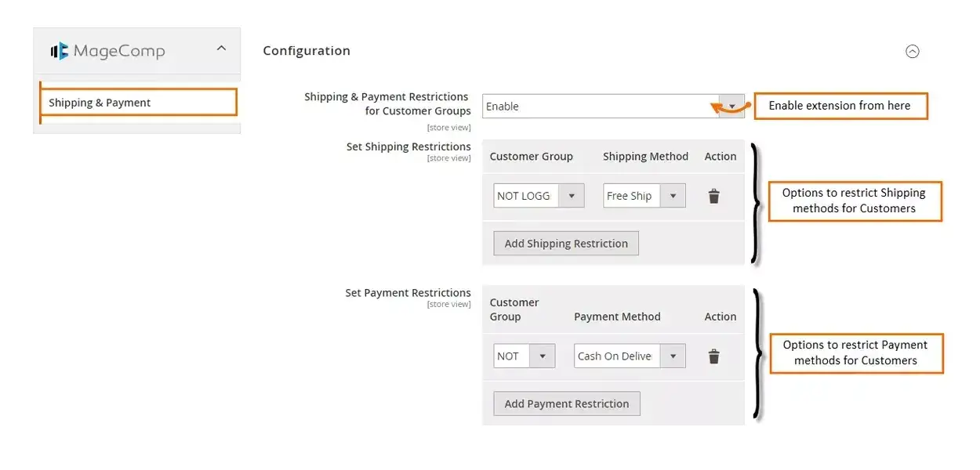Open the Enable dropdown for Customer Groups restrictions
The width and height of the screenshot is (980, 470).
(x=612, y=107)
